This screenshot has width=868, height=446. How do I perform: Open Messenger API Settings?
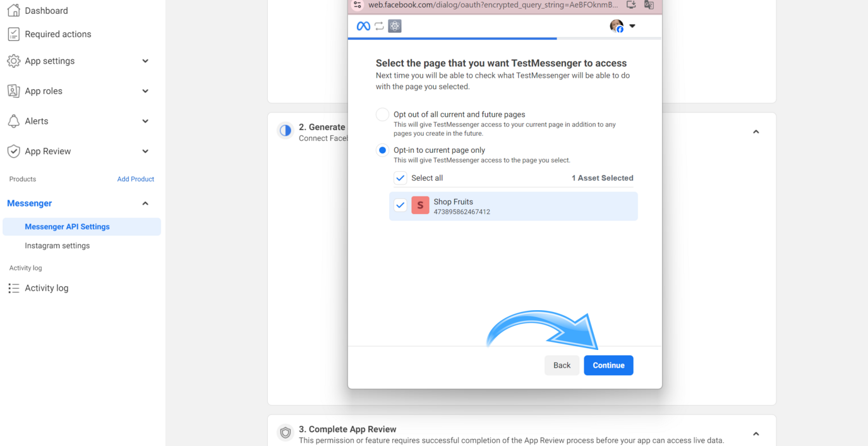pyautogui.click(x=67, y=226)
